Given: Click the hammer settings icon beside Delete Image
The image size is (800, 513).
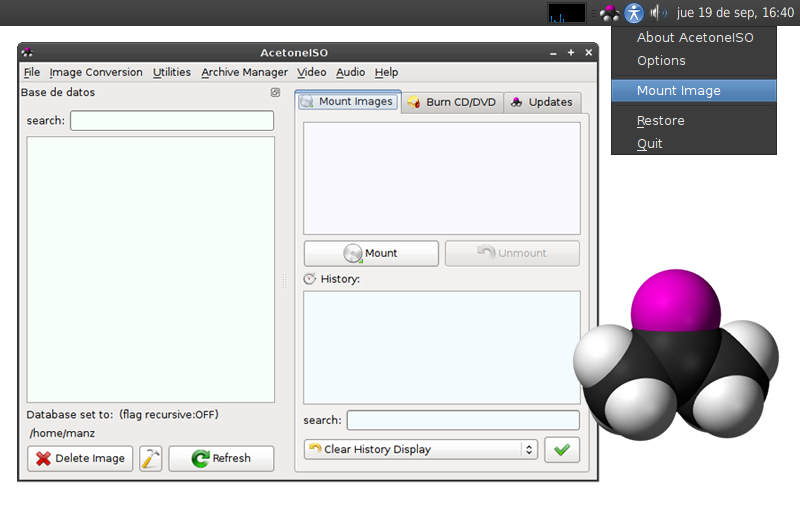Looking at the screenshot, I should click(x=151, y=458).
